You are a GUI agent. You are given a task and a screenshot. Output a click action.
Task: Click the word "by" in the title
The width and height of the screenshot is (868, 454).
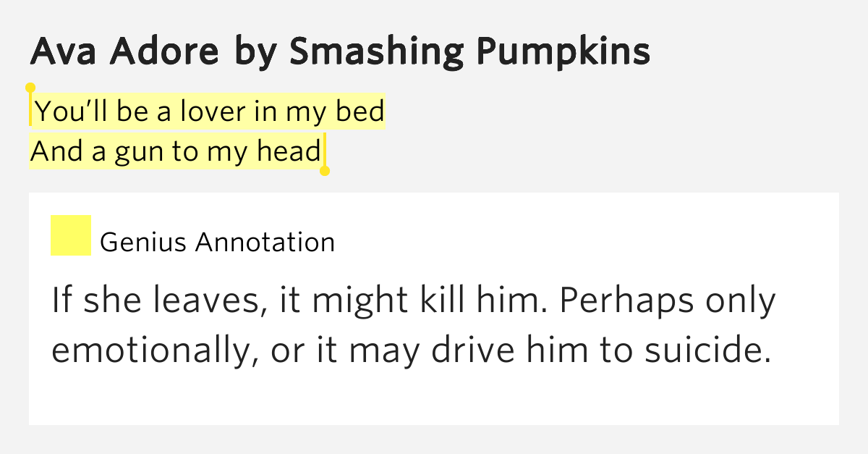point(244,54)
